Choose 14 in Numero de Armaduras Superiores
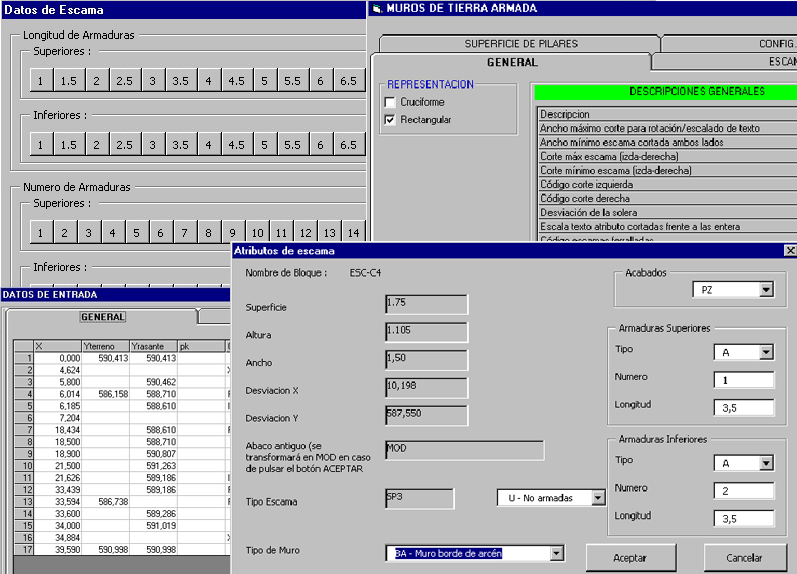The image size is (797, 574). 354,233
